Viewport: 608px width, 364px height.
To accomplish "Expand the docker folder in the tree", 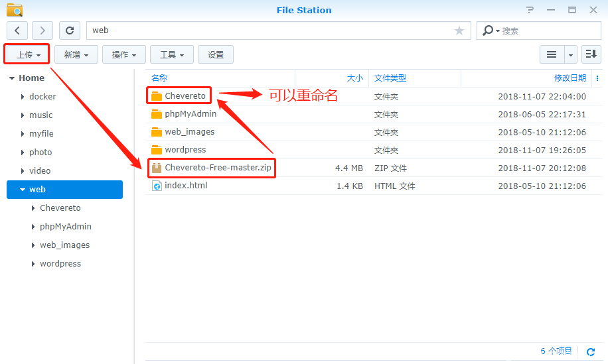I will pyautogui.click(x=23, y=97).
